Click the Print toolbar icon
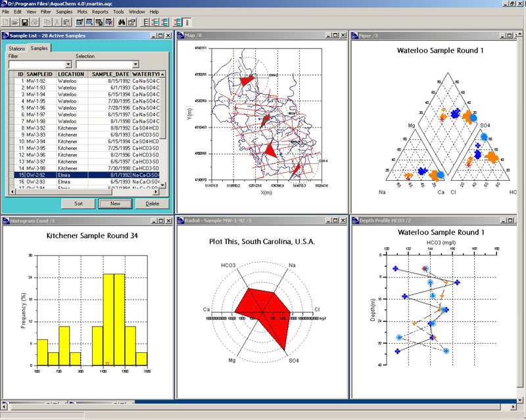This screenshot has width=526, height=420. pyautogui.click(x=34, y=22)
